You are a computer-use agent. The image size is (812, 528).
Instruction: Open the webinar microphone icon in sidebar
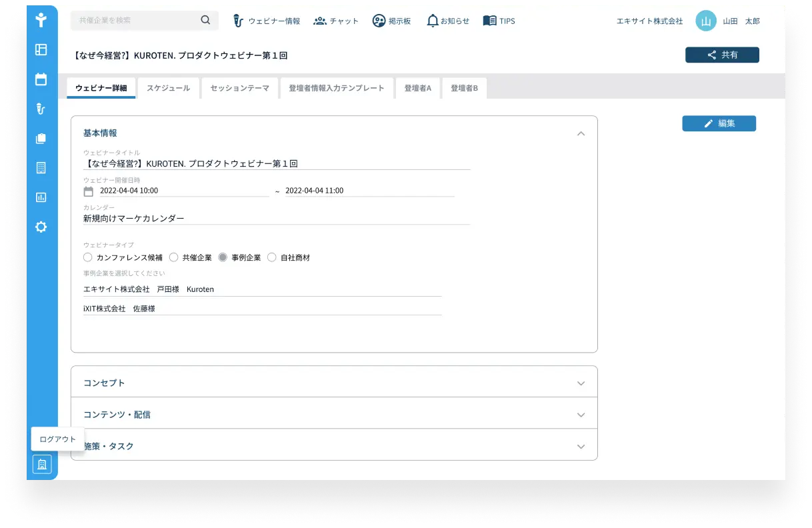(41, 109)
